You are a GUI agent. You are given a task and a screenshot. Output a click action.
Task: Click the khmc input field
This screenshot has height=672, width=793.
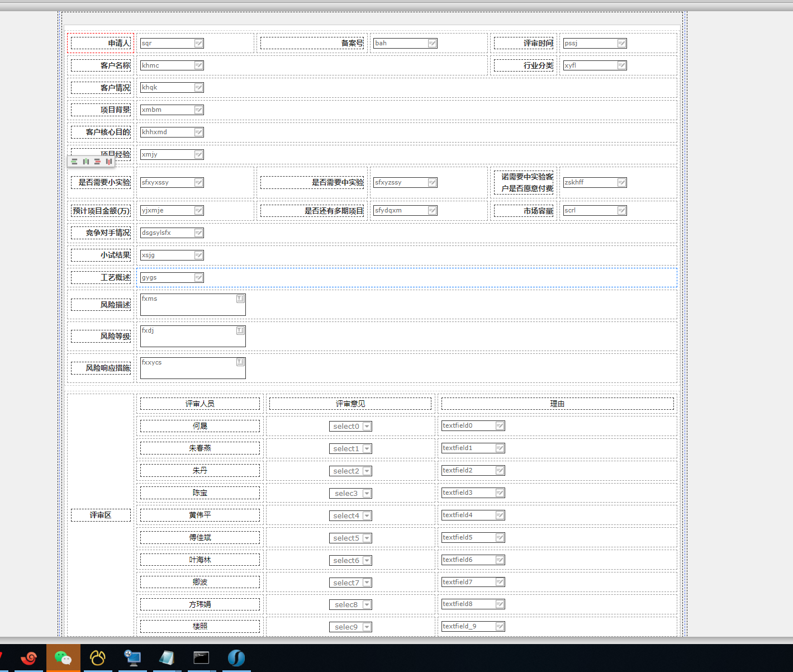167,65
